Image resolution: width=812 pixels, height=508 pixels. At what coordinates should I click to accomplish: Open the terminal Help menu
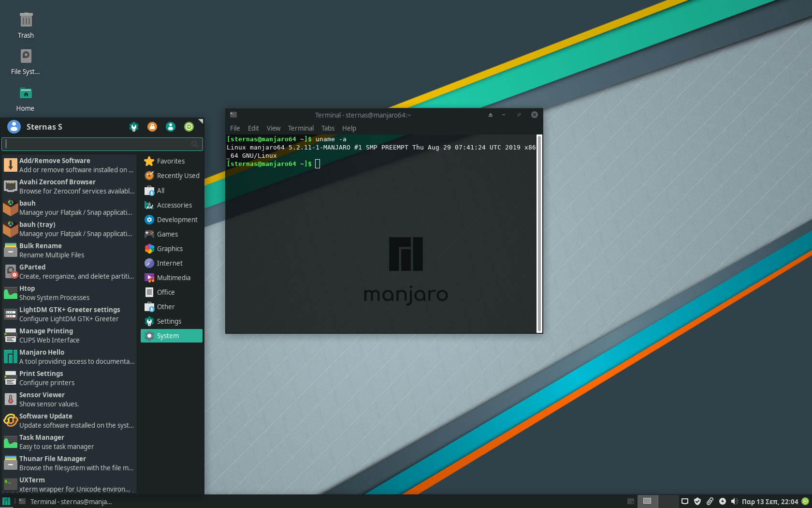pos(349,128)
